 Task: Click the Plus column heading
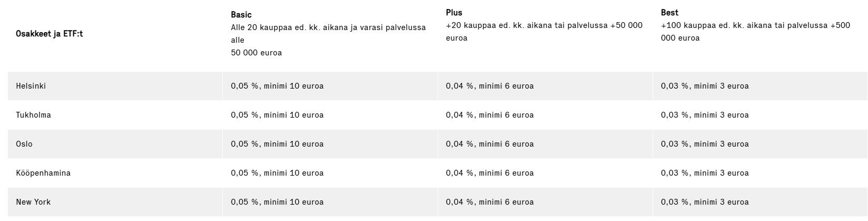click(x=454, y=13)
